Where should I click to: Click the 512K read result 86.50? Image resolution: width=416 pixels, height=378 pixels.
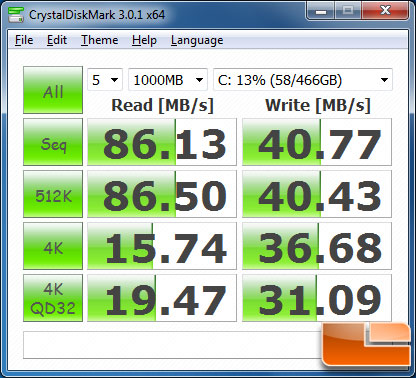[x=162, y=194]
